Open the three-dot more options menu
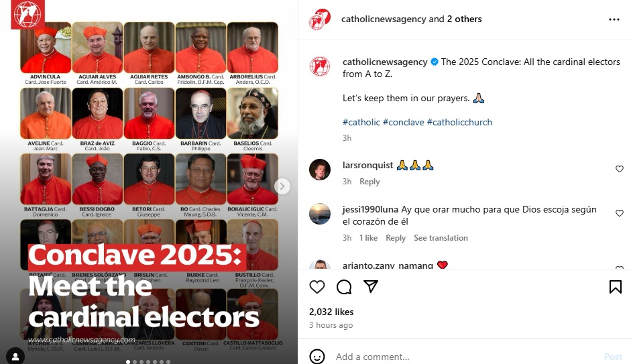Screen dimensions: 631x364 (x=614, y=19)
